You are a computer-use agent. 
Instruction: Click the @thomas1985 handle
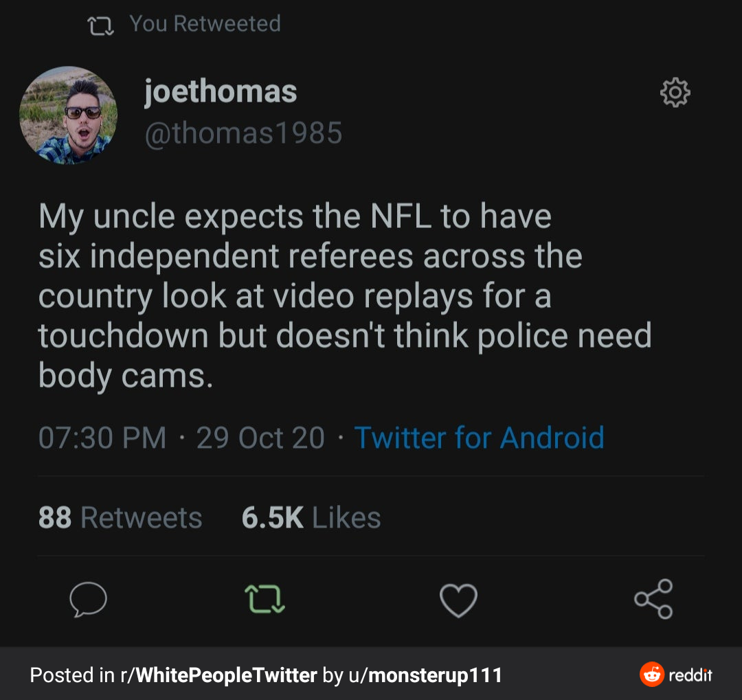click(243, 133)
